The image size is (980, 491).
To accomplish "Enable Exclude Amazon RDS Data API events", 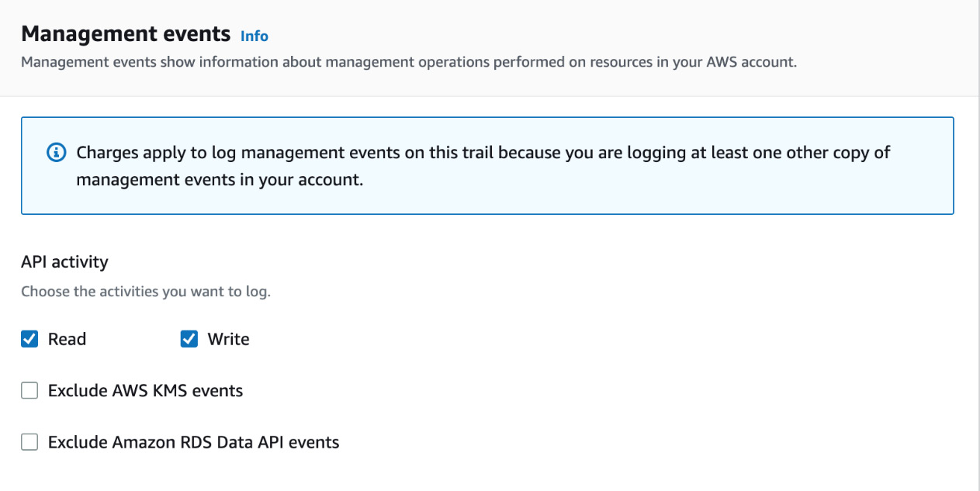I will pyautogui.click(x=29, y=442).
